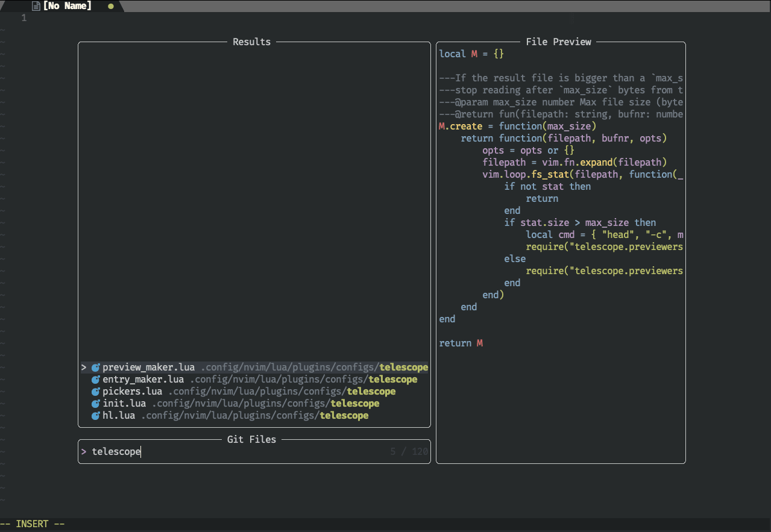The width and height of the screenshot is (771, 532).
Task: Click the selection caret before preview_maker.lua
Action: pos(84,368)
